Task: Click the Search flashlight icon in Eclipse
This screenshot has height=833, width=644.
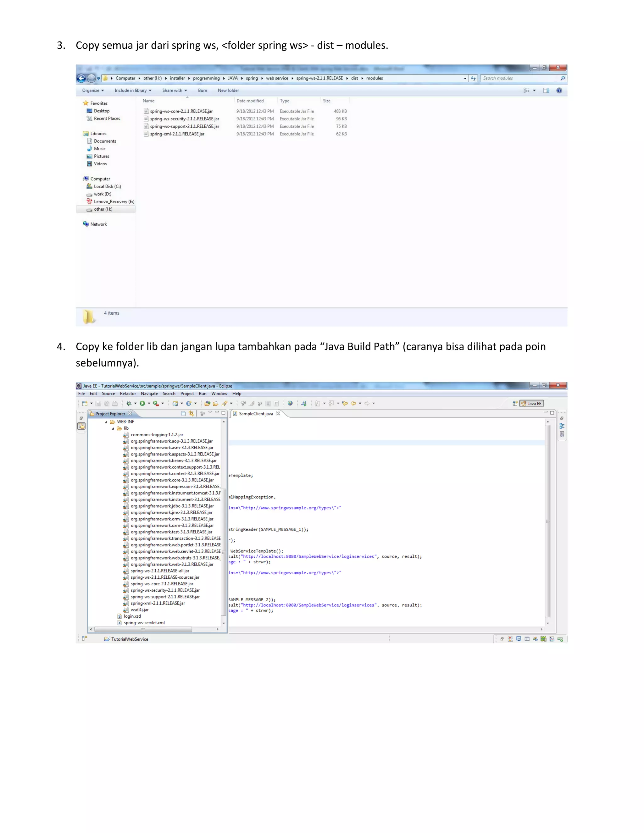Action: (225, 404)
